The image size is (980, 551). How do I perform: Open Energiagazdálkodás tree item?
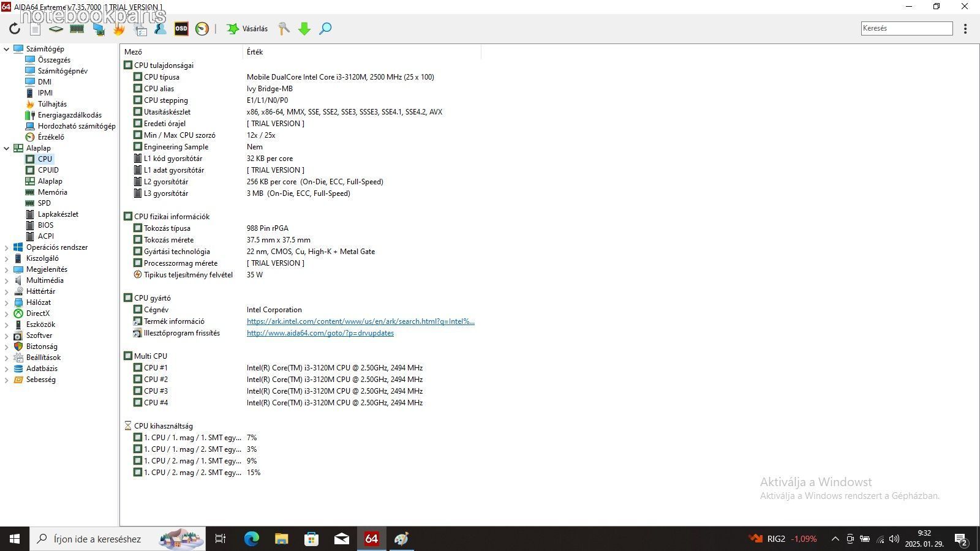(x=70, y=115)
